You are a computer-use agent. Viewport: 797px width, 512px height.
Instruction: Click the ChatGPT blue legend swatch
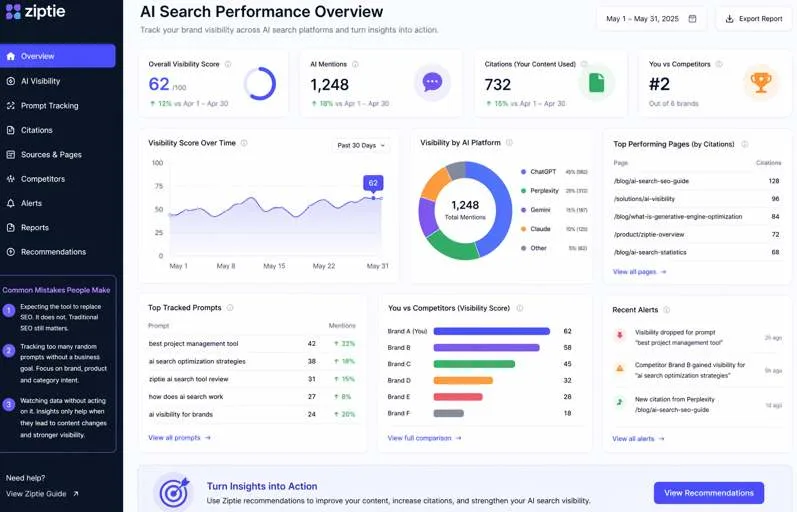(523, 172)
